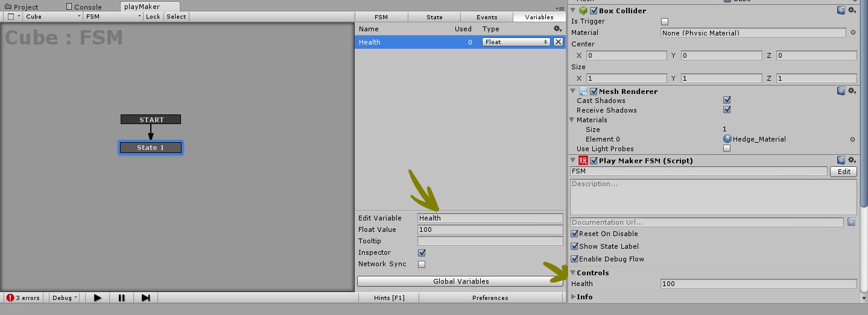This screenshot has height=315, width=868.
Task: Switch to the FSM inspector tab
Action: point(381,17)
